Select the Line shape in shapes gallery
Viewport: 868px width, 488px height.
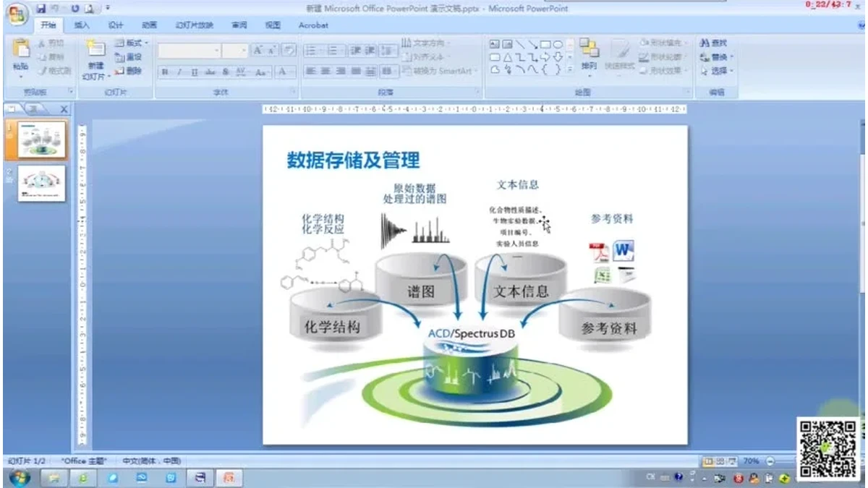click(520, 44)
